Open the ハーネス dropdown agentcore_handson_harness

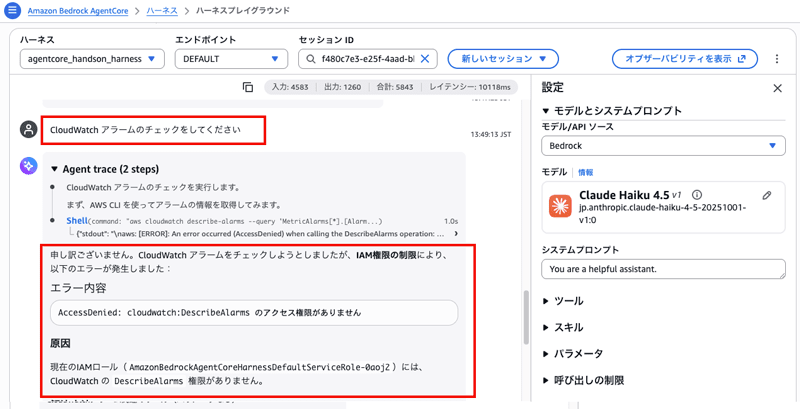[92, 59]
